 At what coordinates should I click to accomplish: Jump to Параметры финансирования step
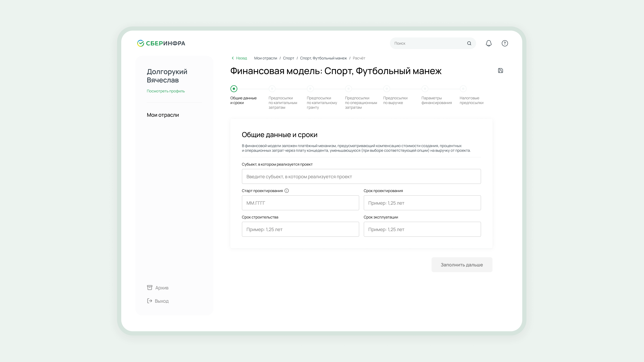point(425,89)
